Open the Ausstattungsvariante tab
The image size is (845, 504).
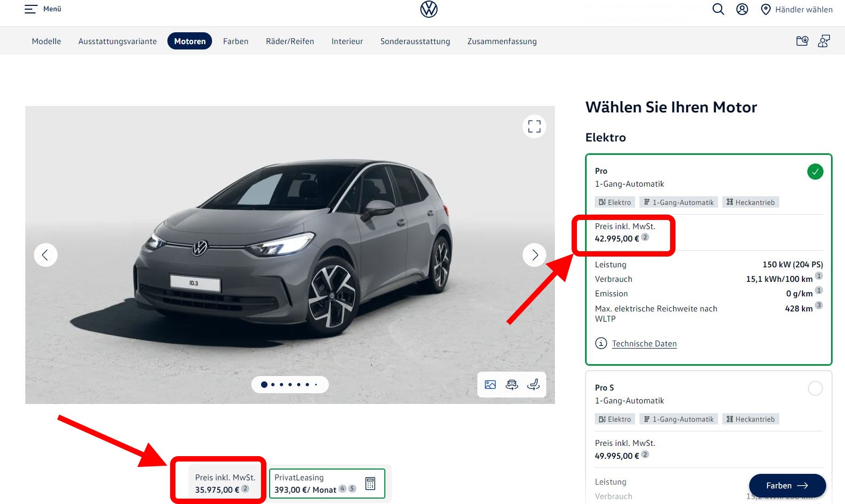tap(117, 41)
